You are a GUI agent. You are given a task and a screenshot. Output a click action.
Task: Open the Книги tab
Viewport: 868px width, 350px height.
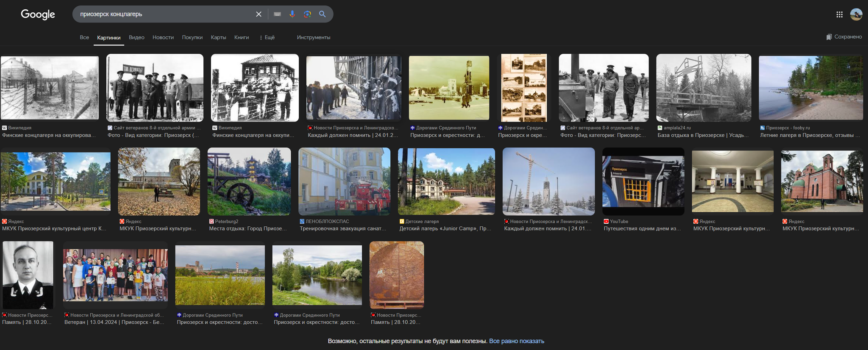tap(242, 37)
